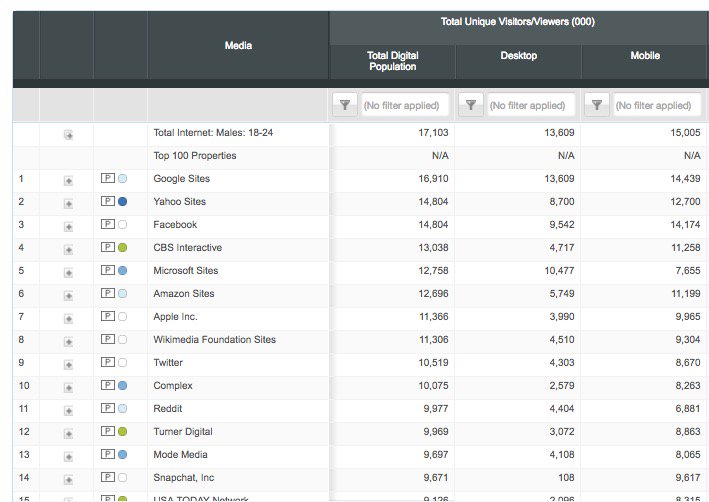Click the P property icon for Yahoo Sites

[x=108, y=201]
